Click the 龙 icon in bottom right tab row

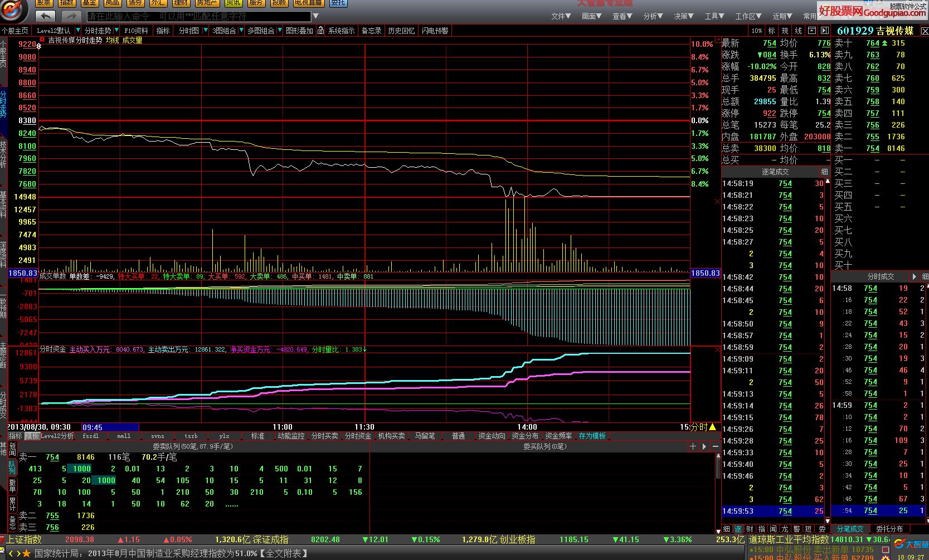tap(785, 529)
